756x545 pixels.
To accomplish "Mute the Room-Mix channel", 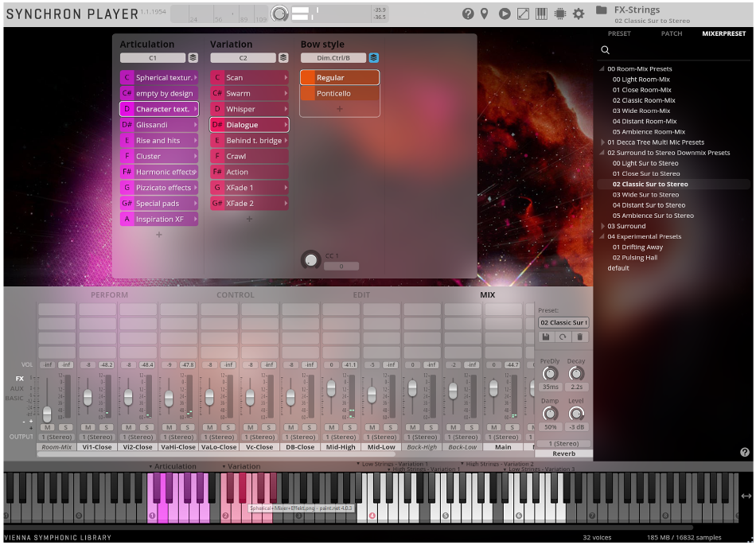I will (x=47, y=427).
